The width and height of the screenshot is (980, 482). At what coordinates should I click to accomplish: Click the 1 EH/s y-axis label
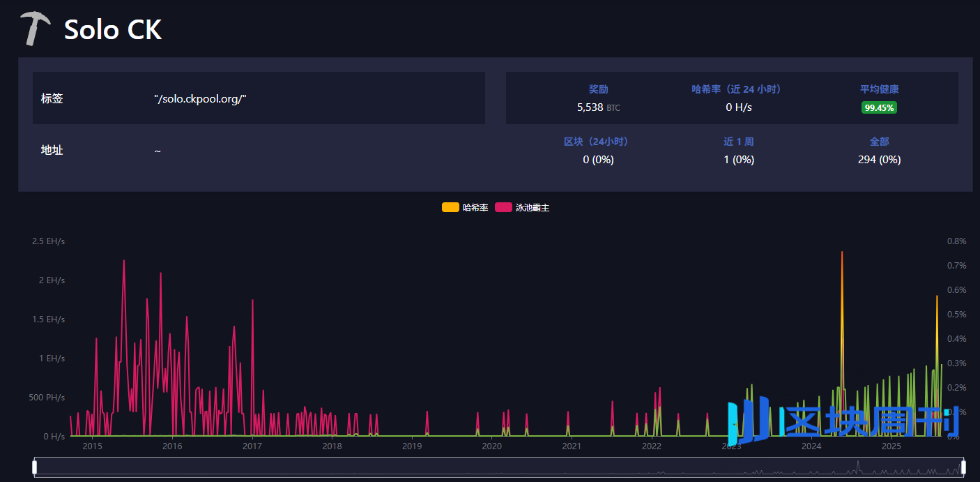tap(51, 358)
